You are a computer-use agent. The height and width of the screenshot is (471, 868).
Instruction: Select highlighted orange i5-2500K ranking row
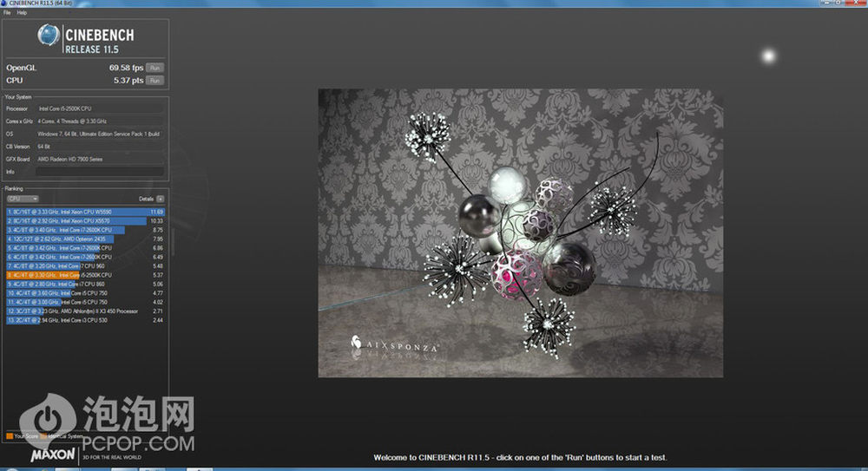pos(85,275)
